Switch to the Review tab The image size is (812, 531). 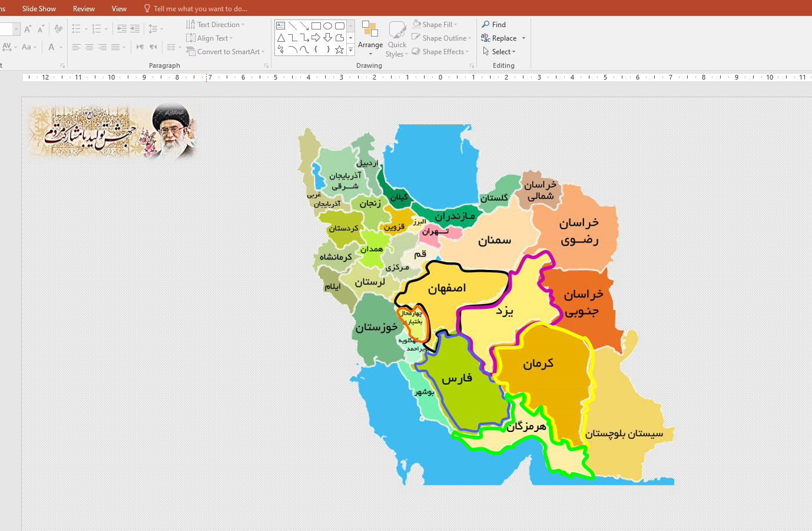pos(84,9)
